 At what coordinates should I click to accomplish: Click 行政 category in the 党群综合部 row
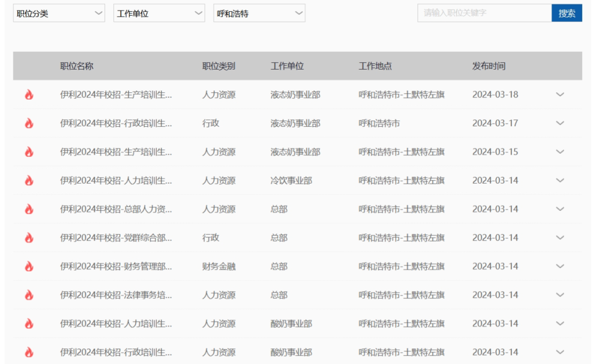pos(210,238)
